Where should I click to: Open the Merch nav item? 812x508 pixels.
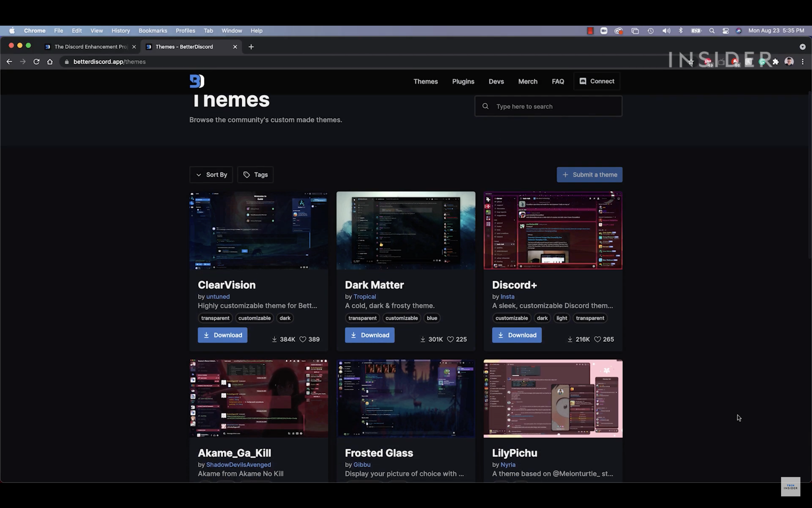pos(528,81)
